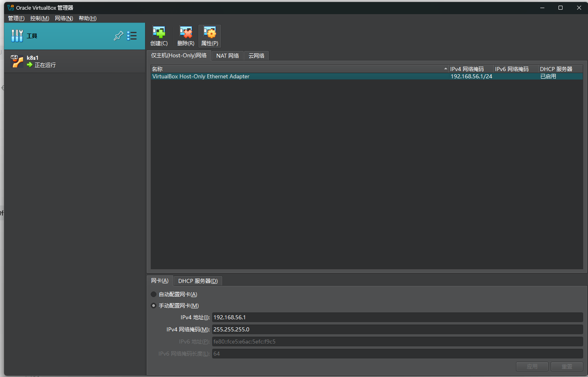Image resolution: width=588 pixels, height=377 pixels.
Task: Open the 管理(F) menu
Action: click(x=16, y=18)
